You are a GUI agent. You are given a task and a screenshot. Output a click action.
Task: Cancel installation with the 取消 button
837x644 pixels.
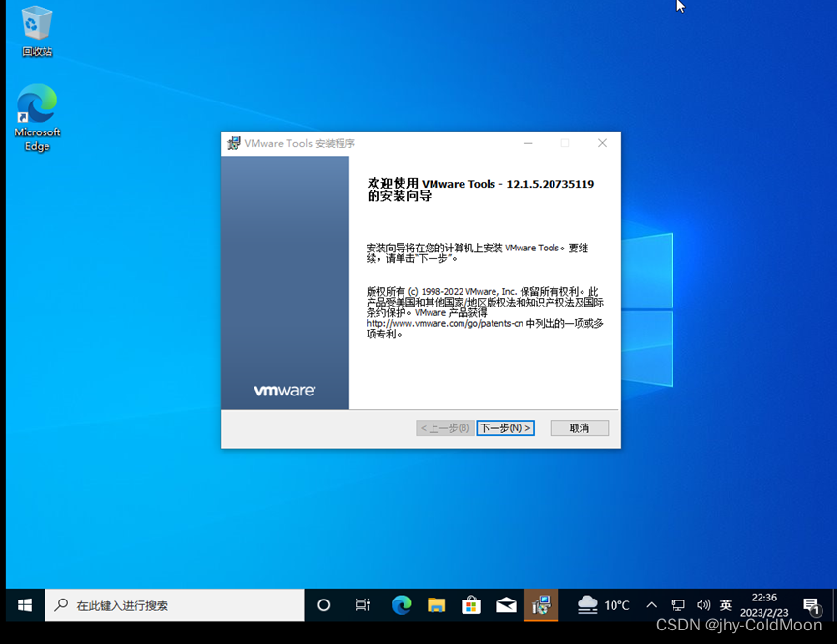pyautogui.click(x=579, y=427)
